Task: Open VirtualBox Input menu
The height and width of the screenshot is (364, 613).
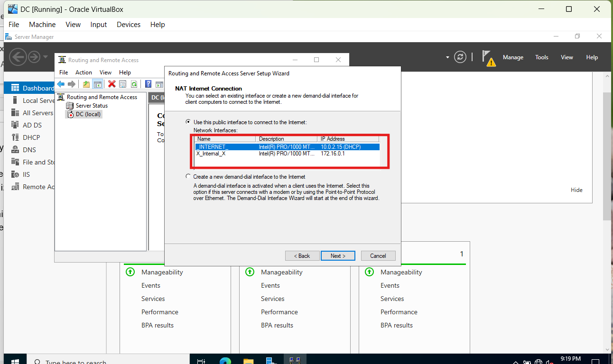Action: [x=99, y=25]
